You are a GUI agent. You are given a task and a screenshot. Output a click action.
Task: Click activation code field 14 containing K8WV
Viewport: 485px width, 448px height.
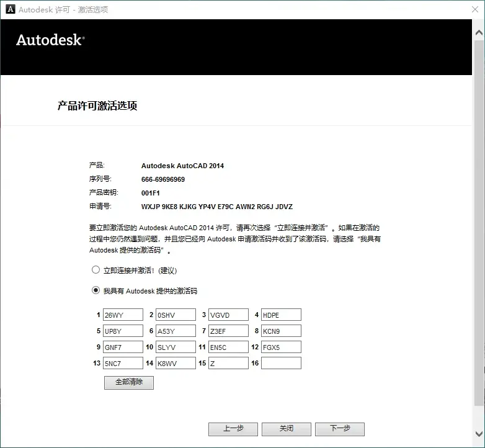pyautogui.click(x=176, y=363)
